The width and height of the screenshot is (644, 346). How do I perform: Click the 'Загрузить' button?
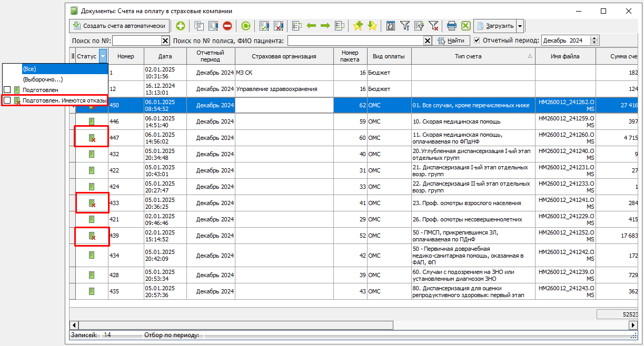pos(495,26)
